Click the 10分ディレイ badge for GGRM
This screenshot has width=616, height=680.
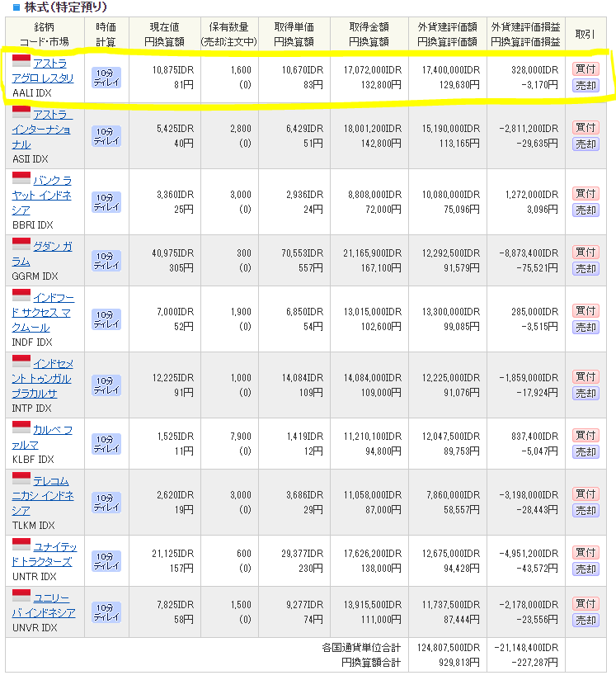(x=106, y=261)
